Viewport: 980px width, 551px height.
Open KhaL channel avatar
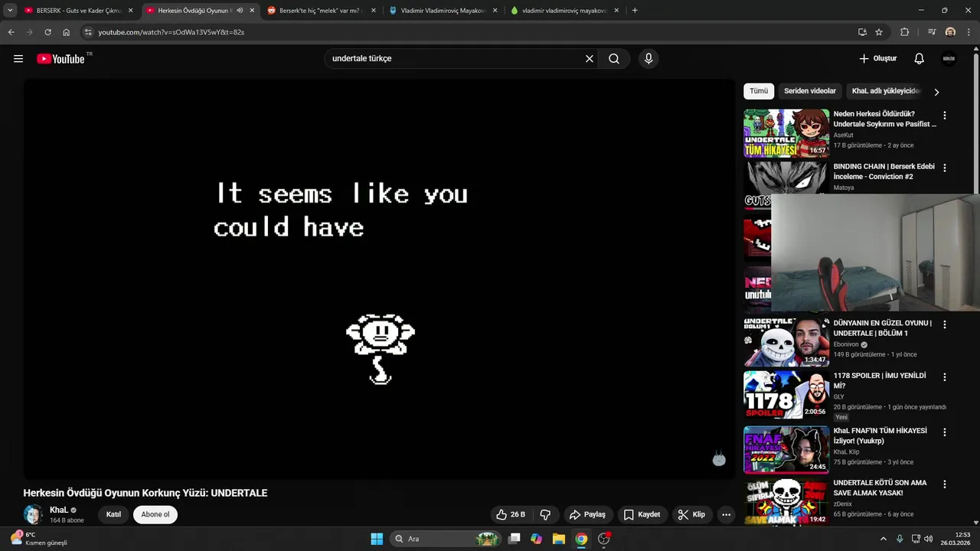click(33, 514)
